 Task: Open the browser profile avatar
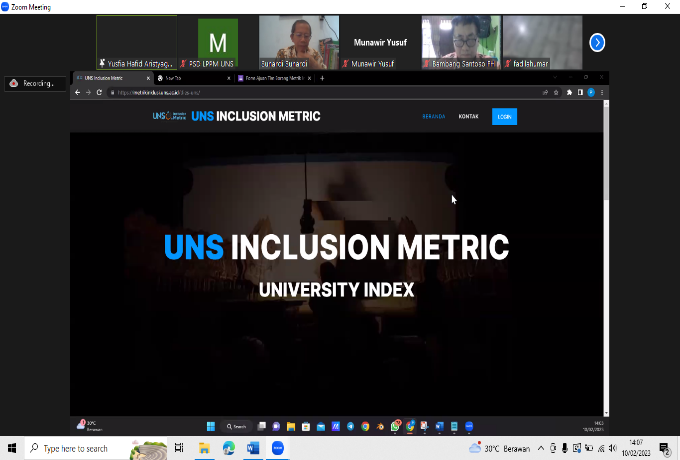591,92
